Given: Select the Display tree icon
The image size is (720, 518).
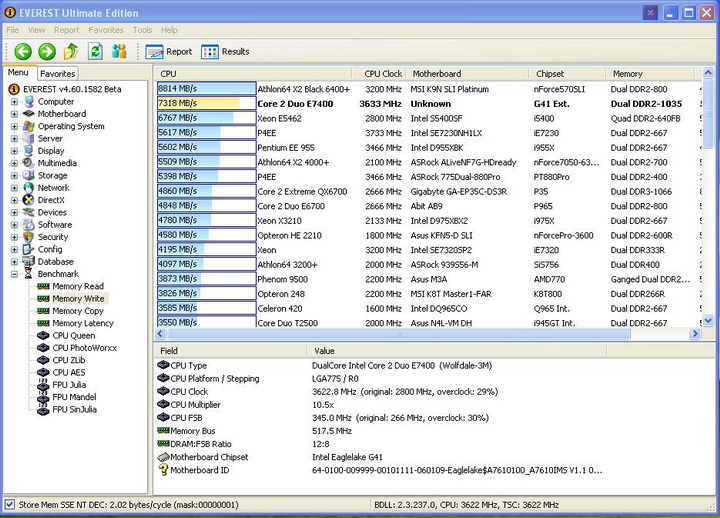Looking at the screenshot, I should point(29,151).
